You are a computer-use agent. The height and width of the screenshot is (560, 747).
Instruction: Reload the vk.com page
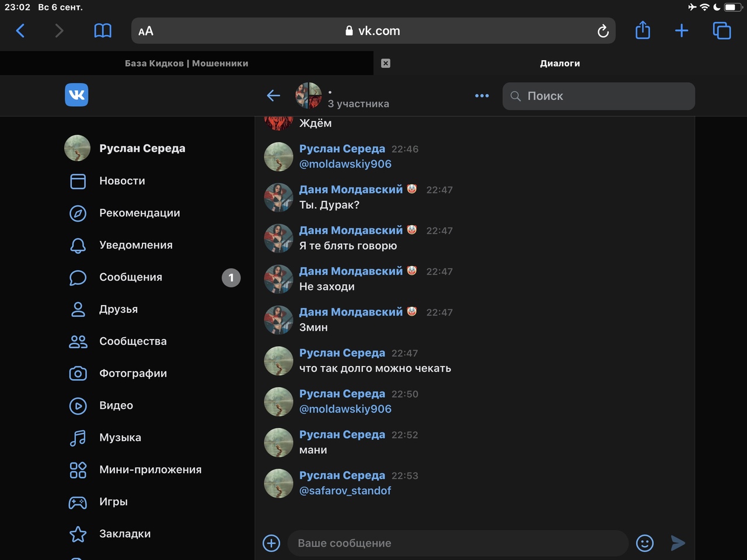pyautogui.click(x=603, y=31)
